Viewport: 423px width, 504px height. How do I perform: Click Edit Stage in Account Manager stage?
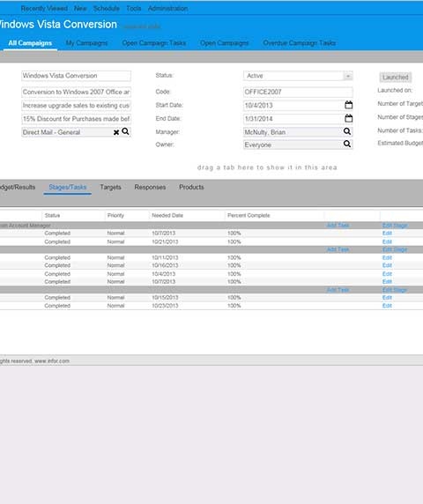[395, 226]
